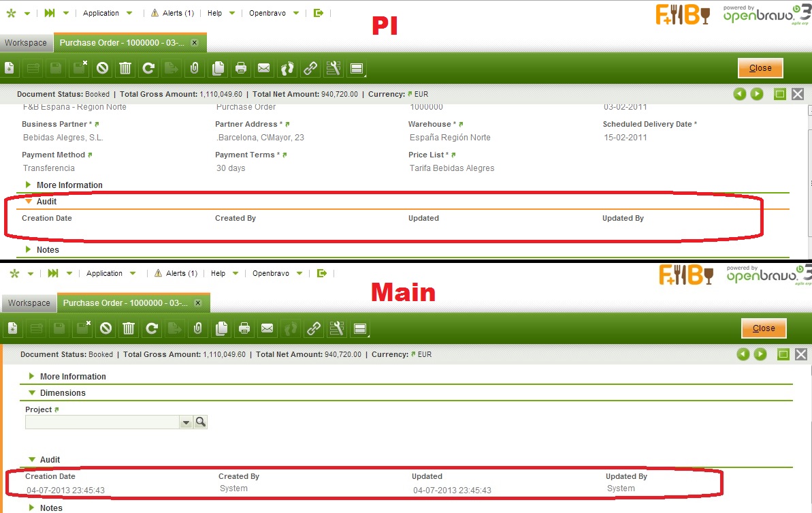The image size is (812, 513).
Task: Click Project search magnifier icon in Main window
Action: click(x=200, y=422)
